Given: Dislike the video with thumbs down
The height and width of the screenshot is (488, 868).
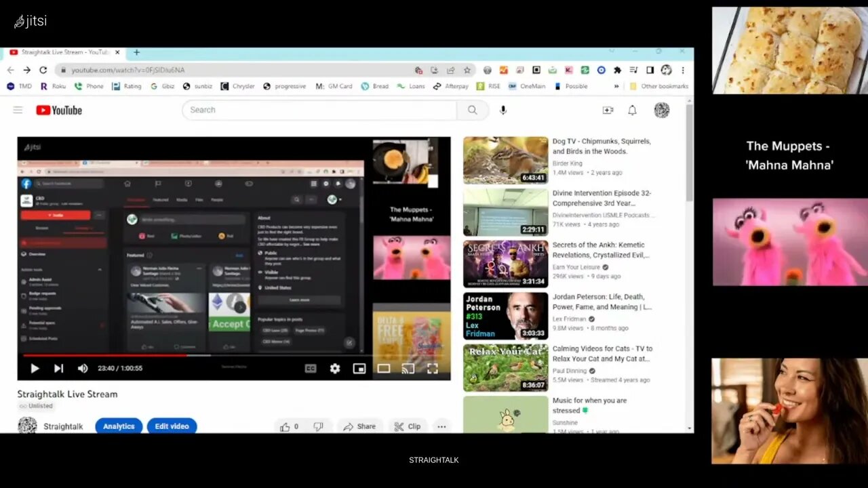Looking at the screenshot, I should [318, 426].
